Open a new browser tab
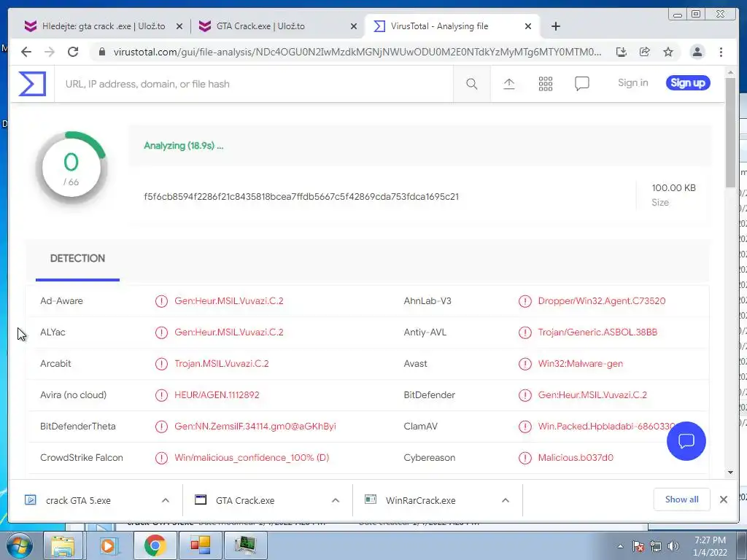 [x=555, y=26]
